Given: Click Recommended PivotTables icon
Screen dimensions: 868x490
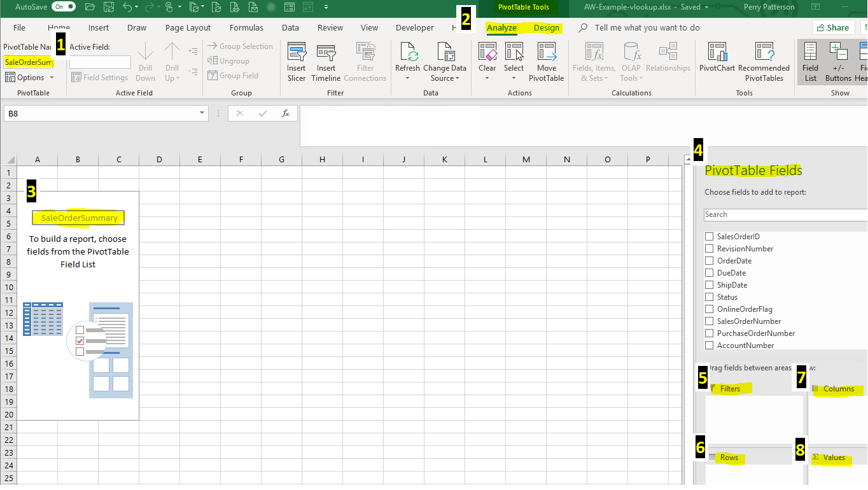Looking at the screenshot, I should 764,53.
